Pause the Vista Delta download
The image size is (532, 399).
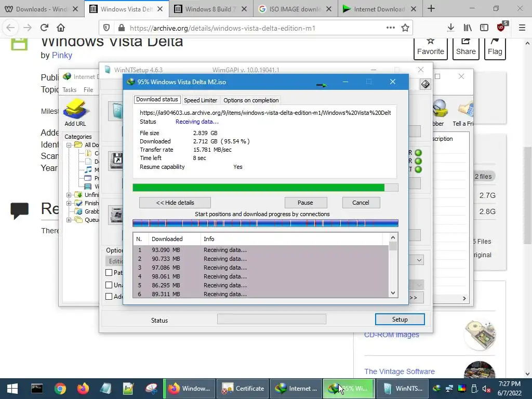(305, 203)
